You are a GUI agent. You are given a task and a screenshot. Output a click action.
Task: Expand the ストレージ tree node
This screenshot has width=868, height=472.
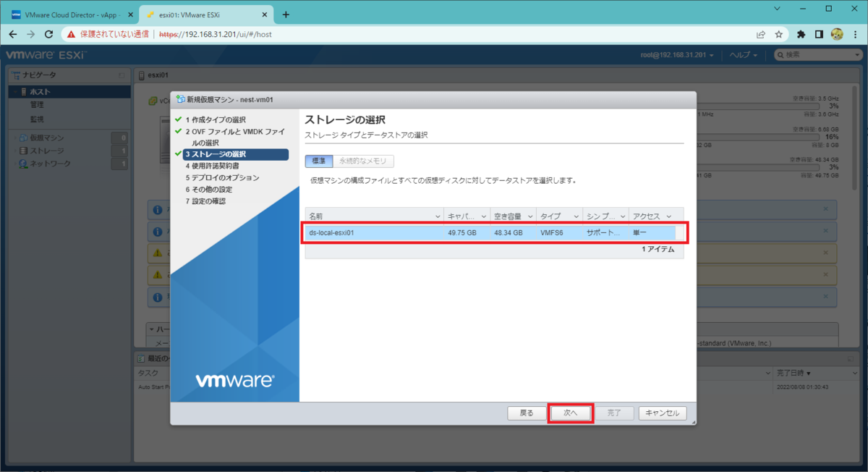(x=14, y=151)
